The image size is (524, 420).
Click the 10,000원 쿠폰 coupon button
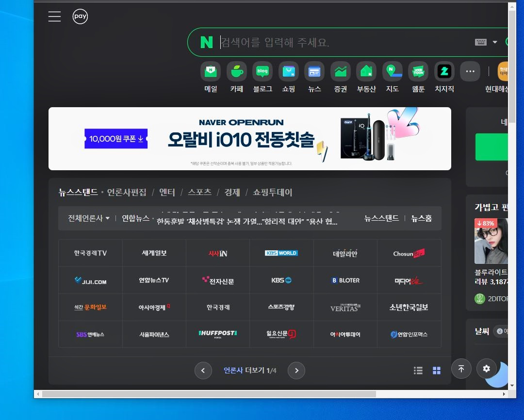[116, 139]
